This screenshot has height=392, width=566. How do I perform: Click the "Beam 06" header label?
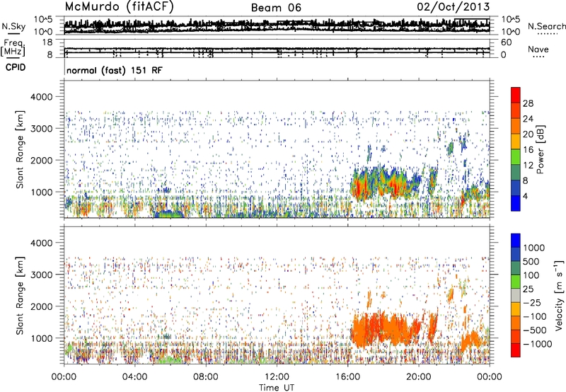(x=276, y=8)
